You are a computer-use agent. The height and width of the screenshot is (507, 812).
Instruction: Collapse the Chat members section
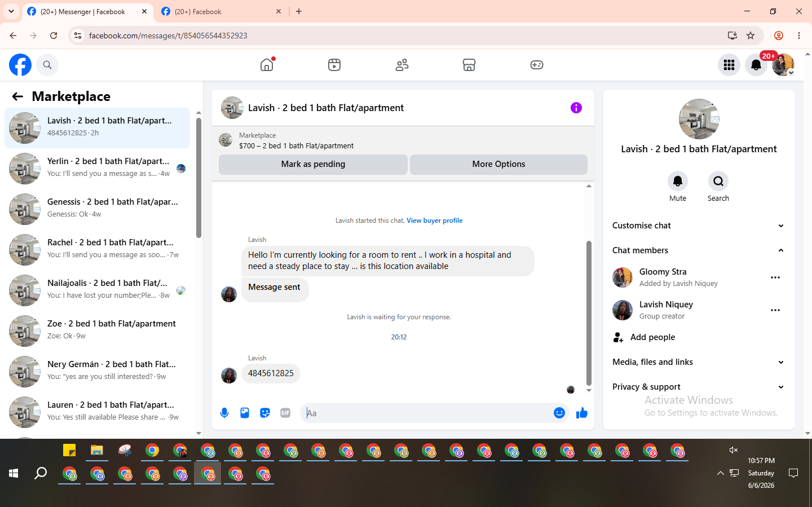pyautogui.click(x=699, y=250)
